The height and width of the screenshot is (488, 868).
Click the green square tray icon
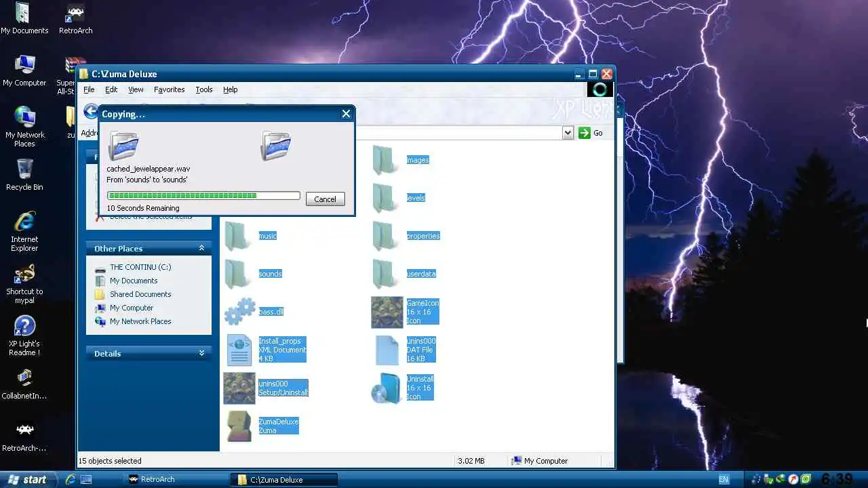click(x=806, y=480)
